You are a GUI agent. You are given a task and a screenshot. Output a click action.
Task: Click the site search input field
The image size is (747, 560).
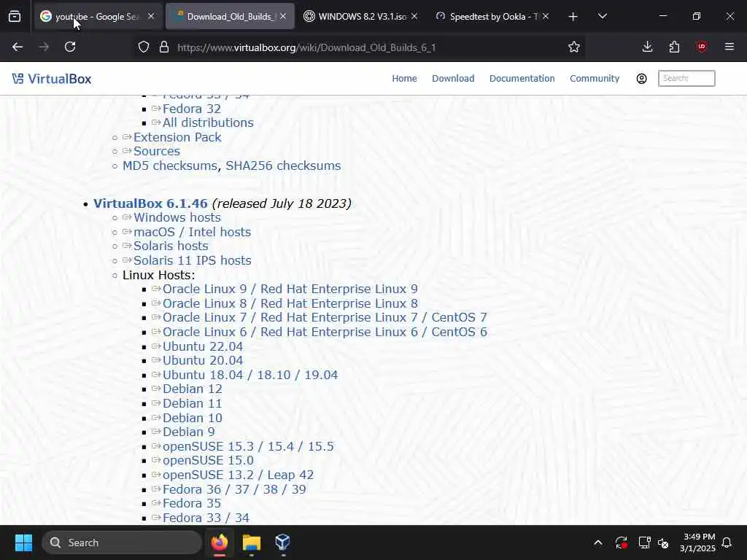[686, 78]
